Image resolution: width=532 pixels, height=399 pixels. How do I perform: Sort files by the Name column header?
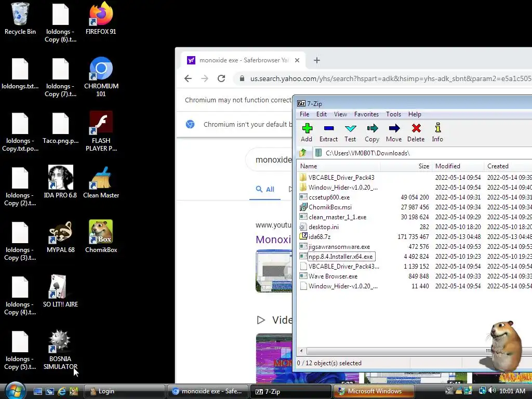[x=339, y=166]
